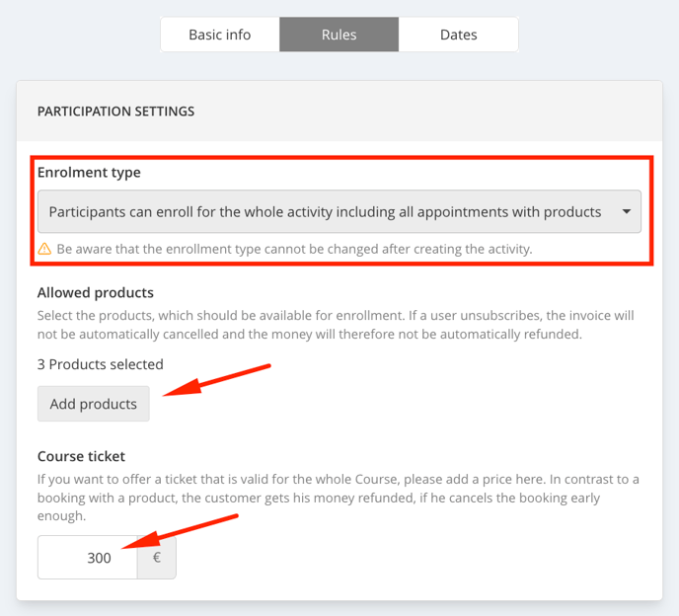Switch to the Dates tab
The height and width of the screenshot is (616, 679).
pyautogui.click(x=458, y=35)
